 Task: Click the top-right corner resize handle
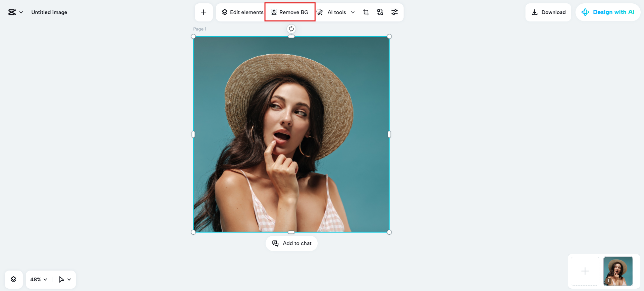389,37
